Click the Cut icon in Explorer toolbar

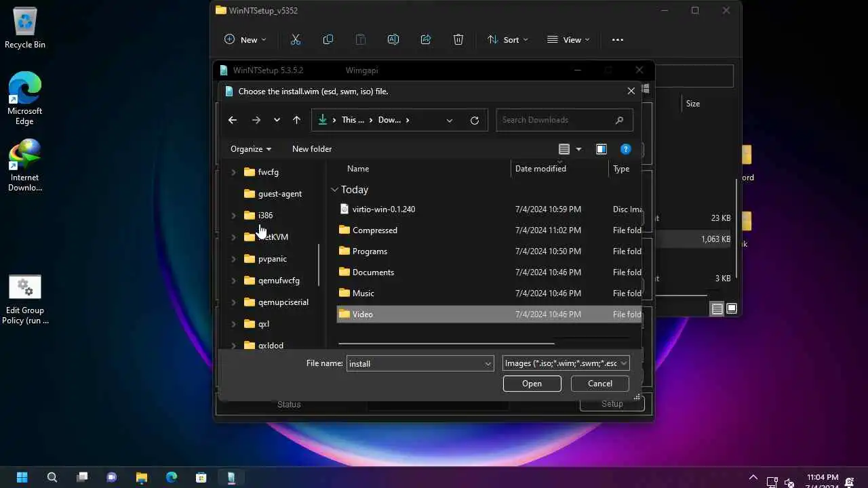coord(296,39)
